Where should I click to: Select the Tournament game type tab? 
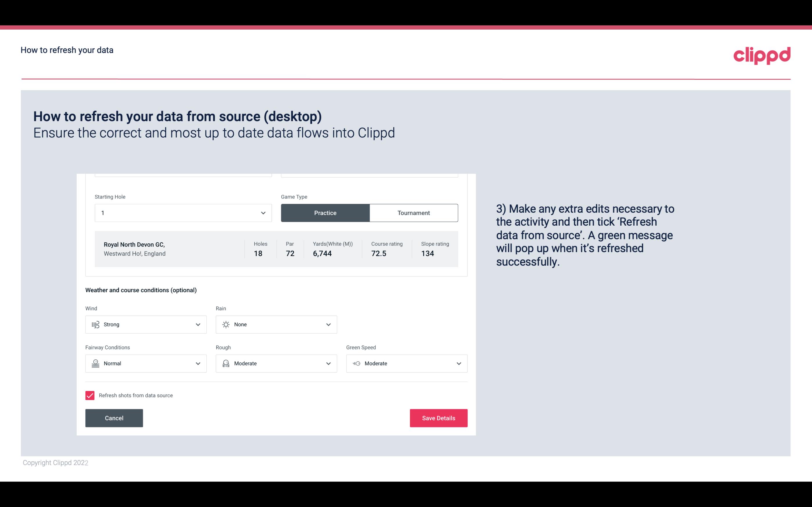pyautogui.click(x=413, y=213)
